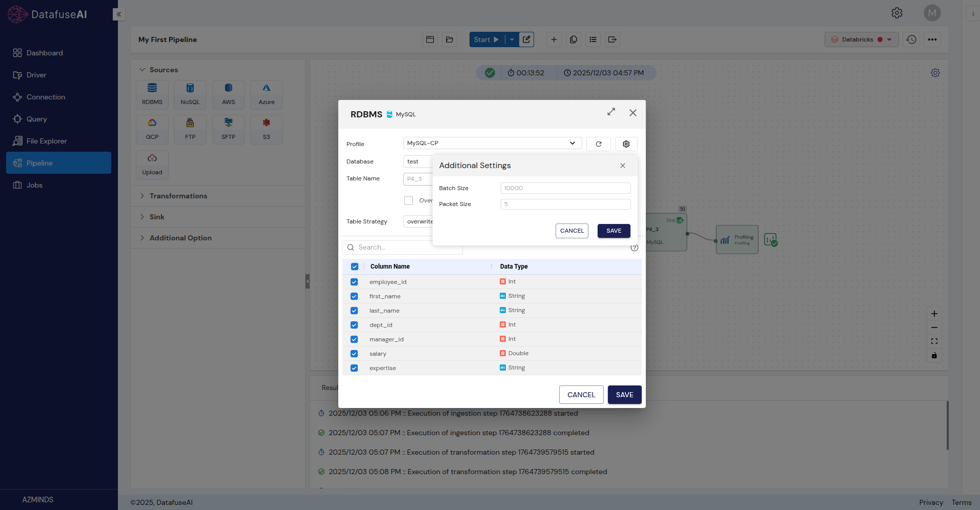980x510 pixels.
Task: Click the Batch Size input field
Action: [565, 188]
